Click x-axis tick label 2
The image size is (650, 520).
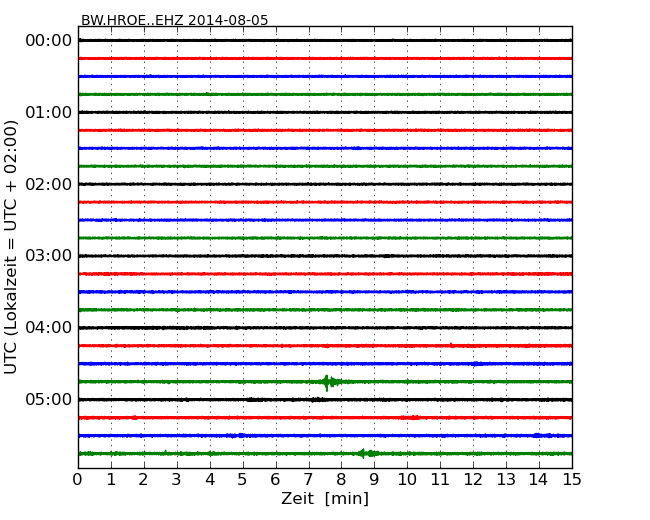pyautogui.click(x=143, y=480)
